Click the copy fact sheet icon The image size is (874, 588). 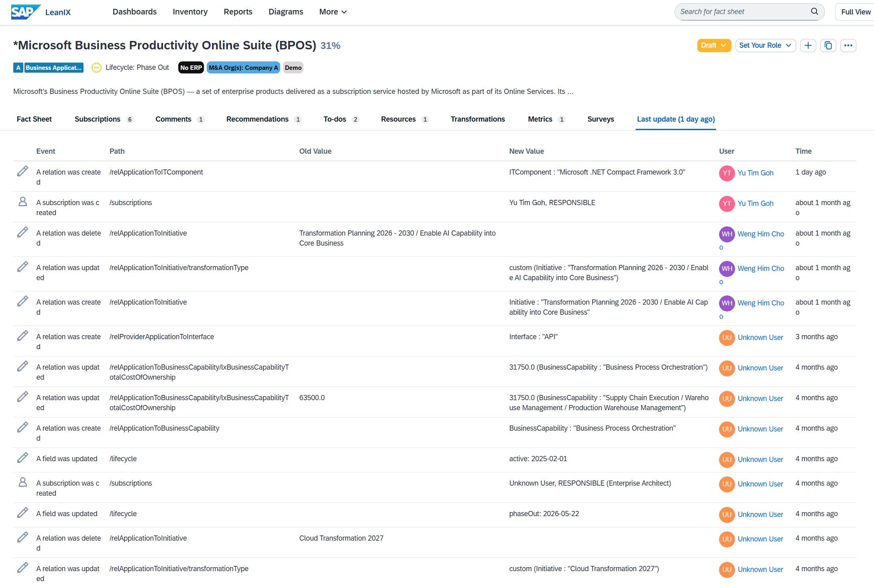828,45
